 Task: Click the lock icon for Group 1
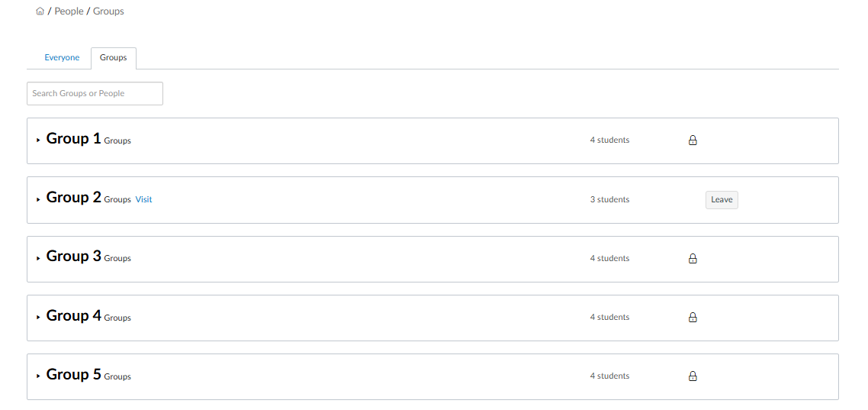pos(693,140)
